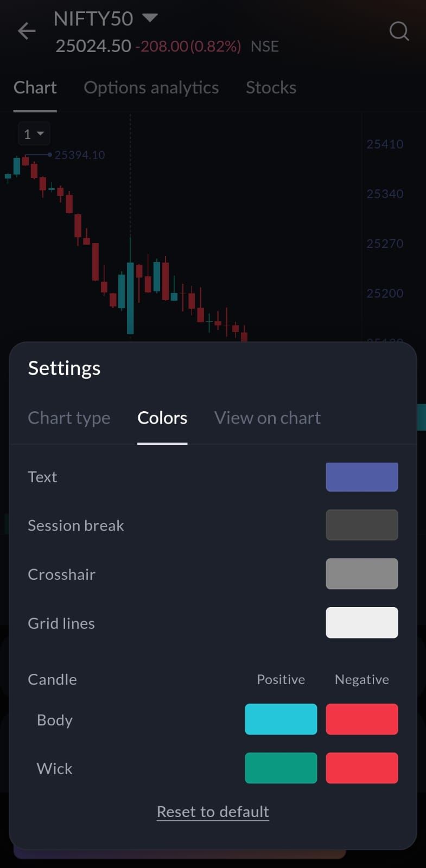Change the Session break color swatch
Viewport: 426px width, 868px height.
361,525
